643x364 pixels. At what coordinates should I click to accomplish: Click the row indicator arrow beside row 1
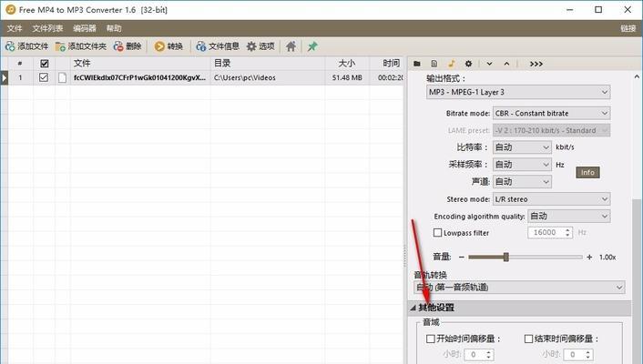4,77
